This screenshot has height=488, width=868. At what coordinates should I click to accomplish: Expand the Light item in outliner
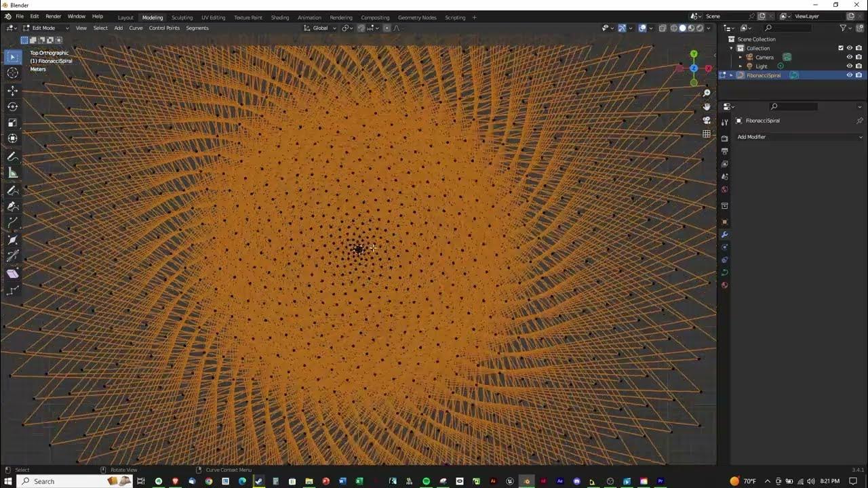(741, 66)
